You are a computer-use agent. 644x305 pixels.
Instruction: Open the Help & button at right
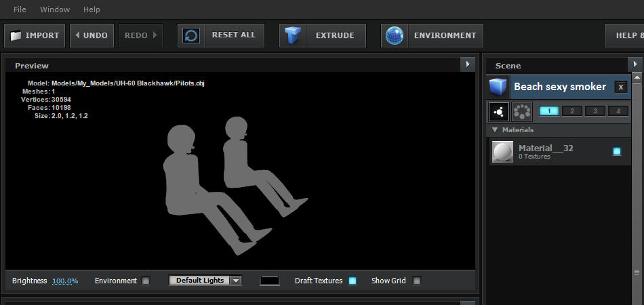(624, 35)
